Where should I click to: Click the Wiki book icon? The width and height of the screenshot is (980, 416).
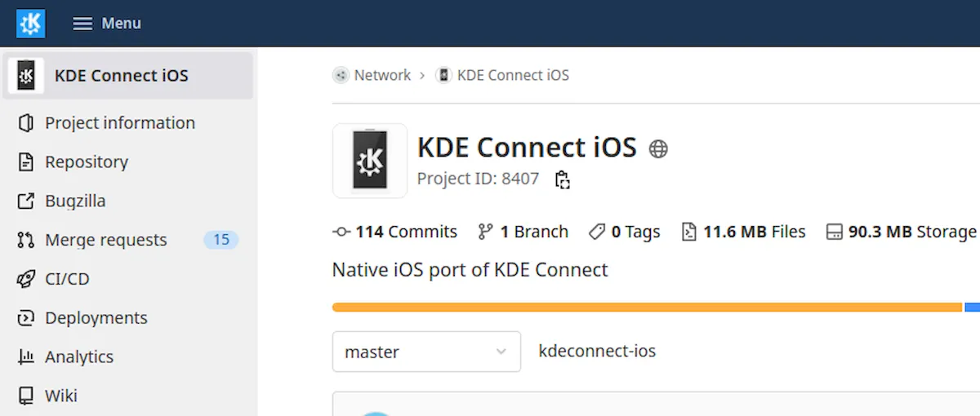[x=26, y=396]
